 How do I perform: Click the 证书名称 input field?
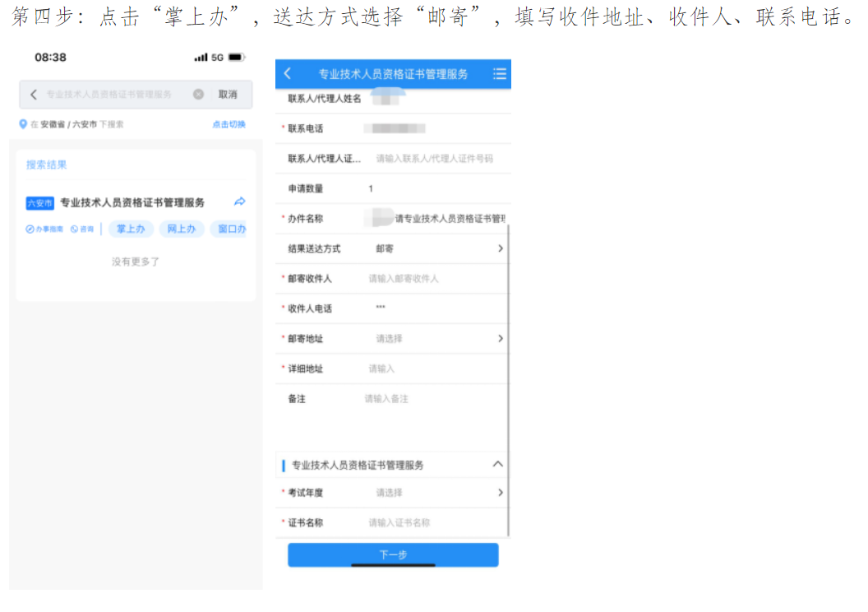click(x=393, y=522)
